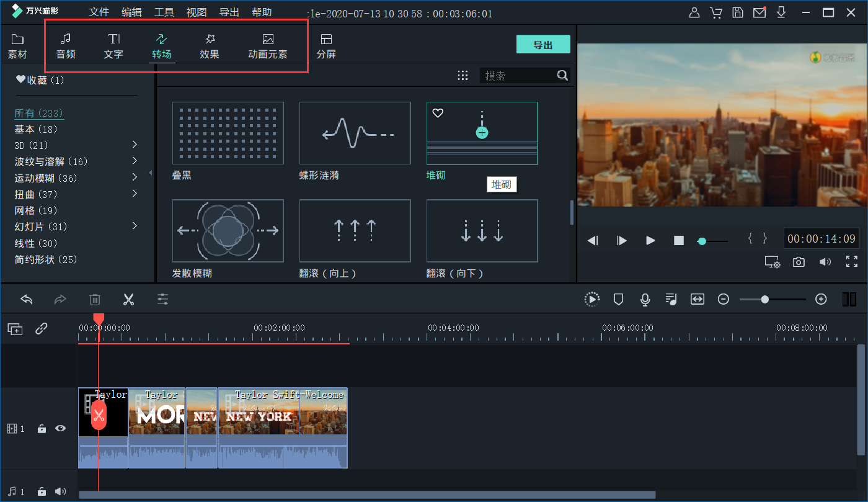This screenshot has width=868, height=502.
Task: Switch to the 音频 tab
Action: [66, 47]
